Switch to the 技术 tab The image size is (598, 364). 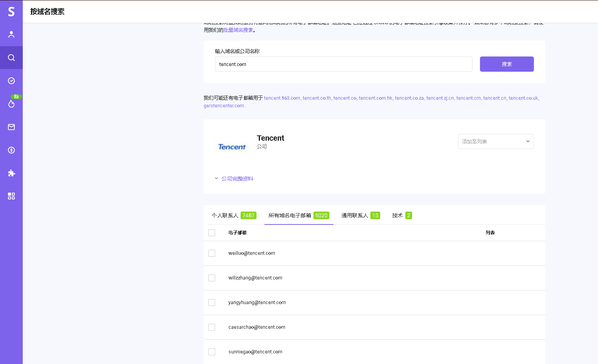402,215
